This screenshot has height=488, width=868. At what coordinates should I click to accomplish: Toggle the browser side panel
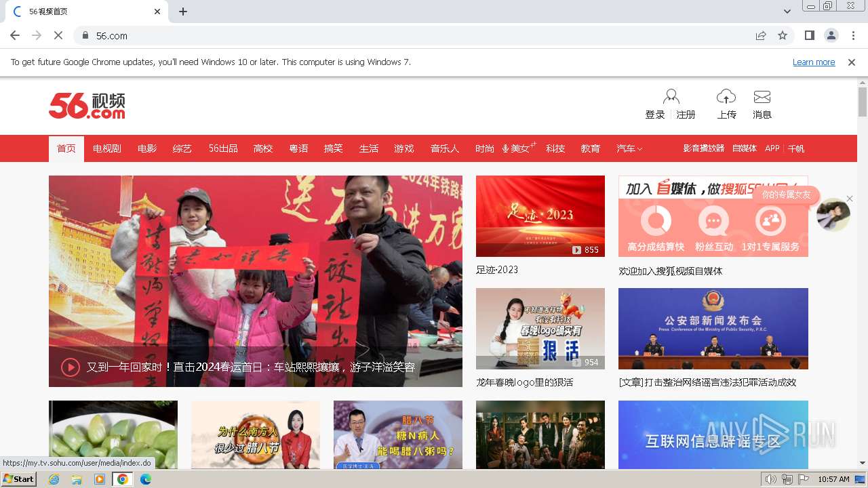[x=809, y=35]
